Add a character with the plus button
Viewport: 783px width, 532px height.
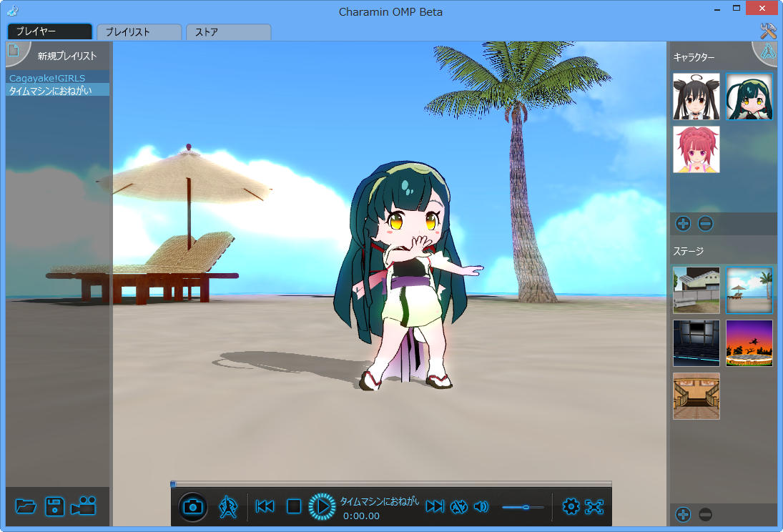(x=683, y=223)
